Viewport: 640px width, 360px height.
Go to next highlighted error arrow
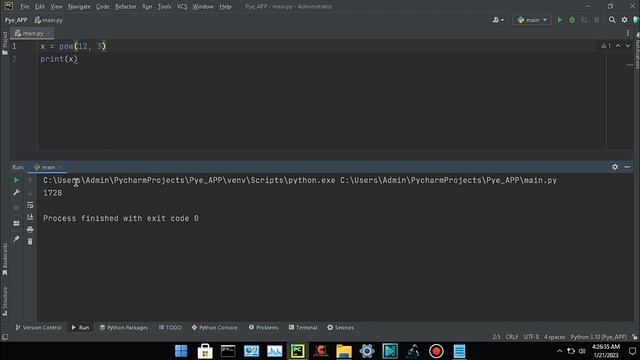[x=628, y=46]
